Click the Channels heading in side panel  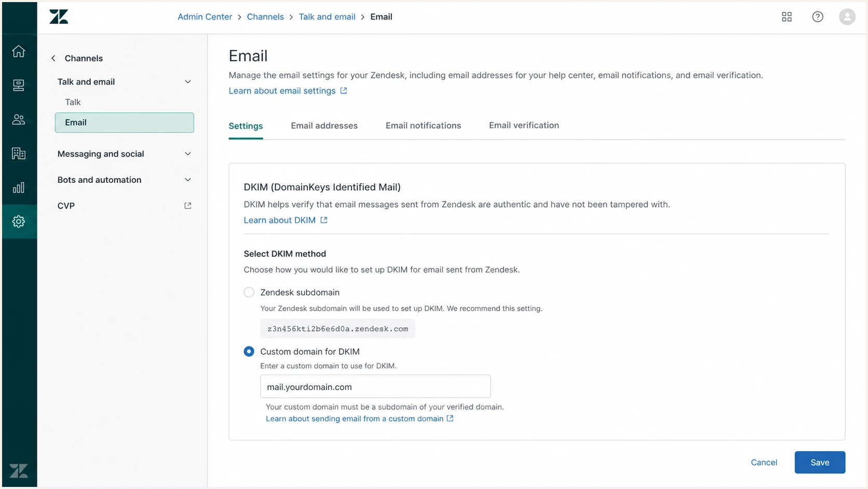click(x=84, y=58)
